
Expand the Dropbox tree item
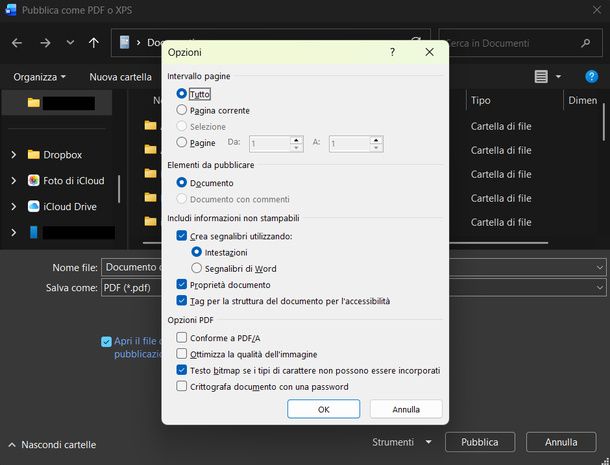[x=14, y=154]
